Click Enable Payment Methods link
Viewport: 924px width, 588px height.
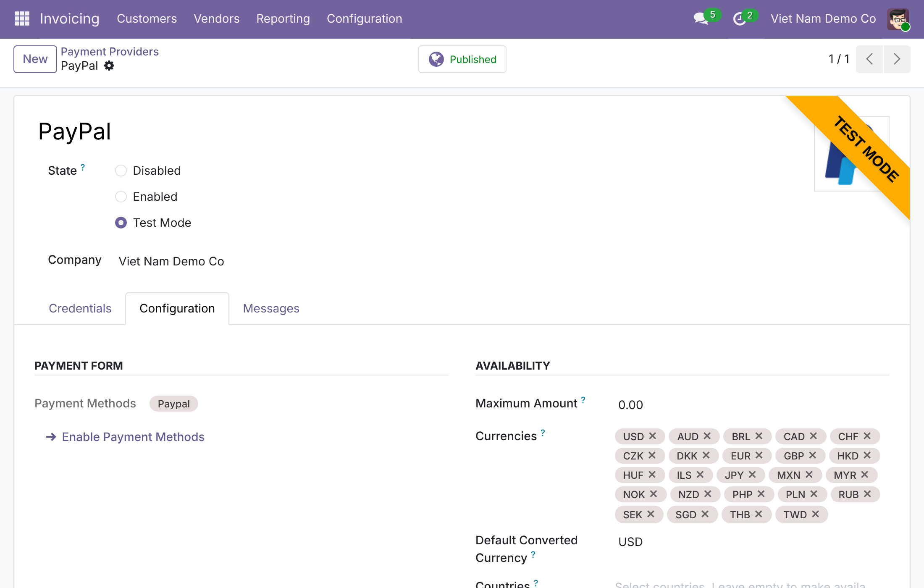coord(125,437)
